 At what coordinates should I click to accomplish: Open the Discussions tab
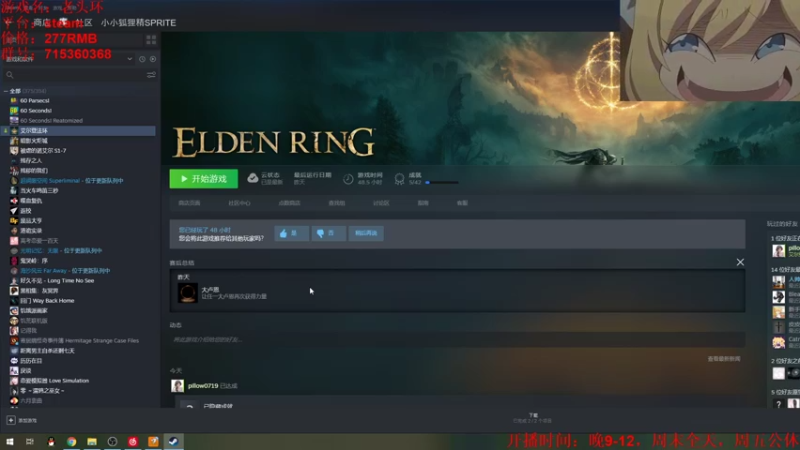click(x=381, y=203)
